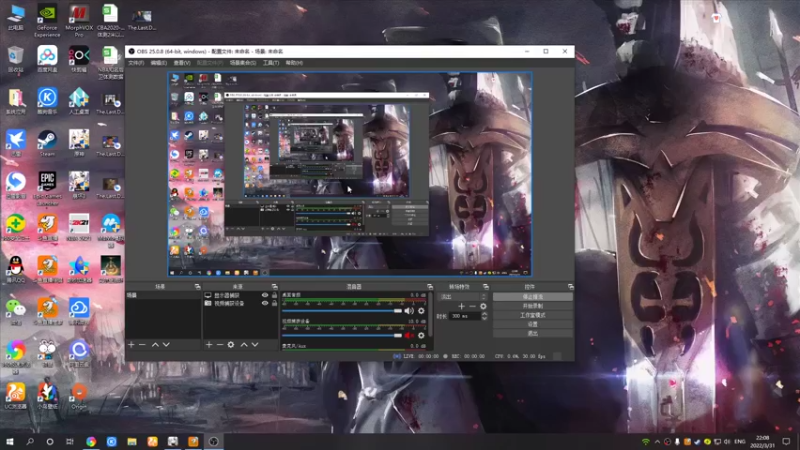This screenshot has width=800, height=450.
Task: Open the WeChat desktop shortcut
Action: [x=16, y=311]
